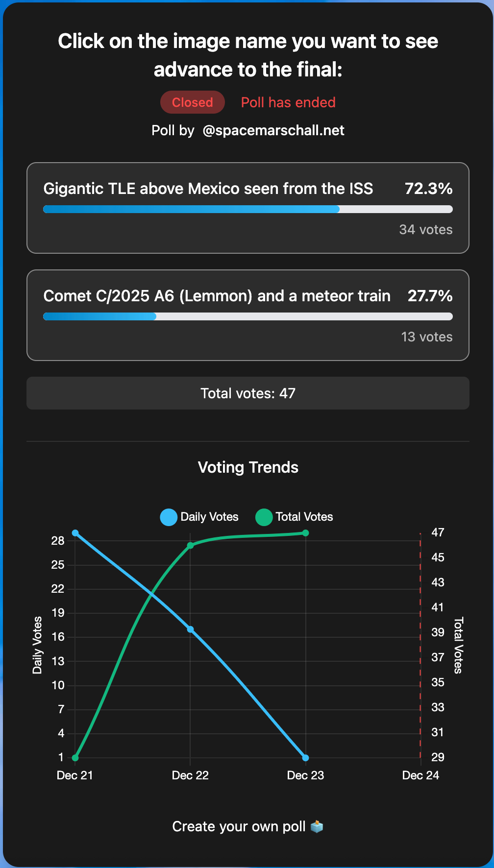This screenshot has height=868, width=494.
Task: Click Daily Votes data point on Dec 21
Action: click(75, 533)
